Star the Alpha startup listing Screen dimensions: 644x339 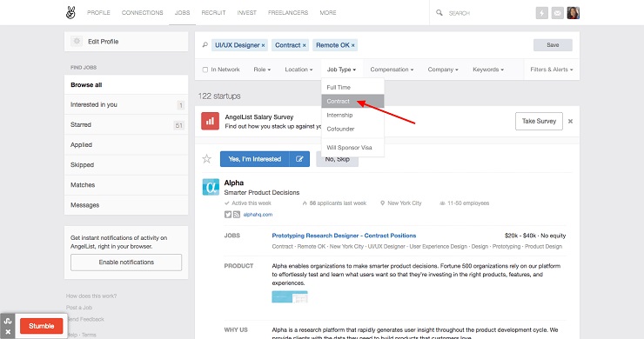(206, 159)
